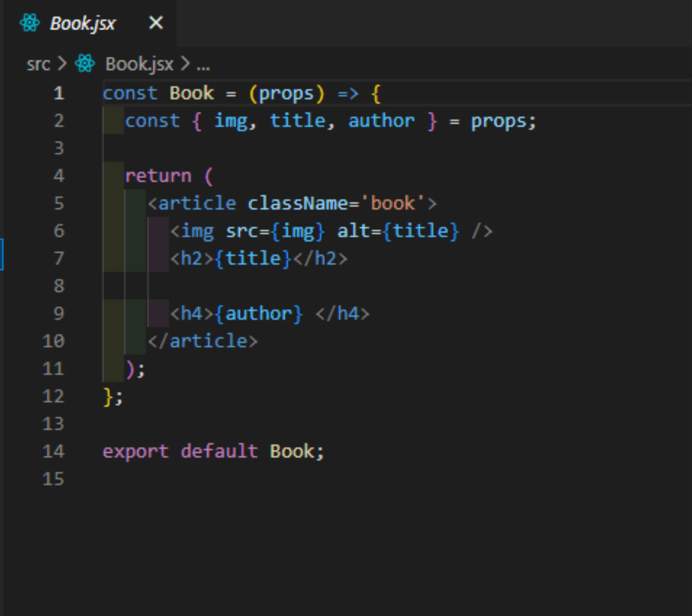Click the 'author' variable in destructuring line
This screenshot has width=692, height=616.
[381, 121]
